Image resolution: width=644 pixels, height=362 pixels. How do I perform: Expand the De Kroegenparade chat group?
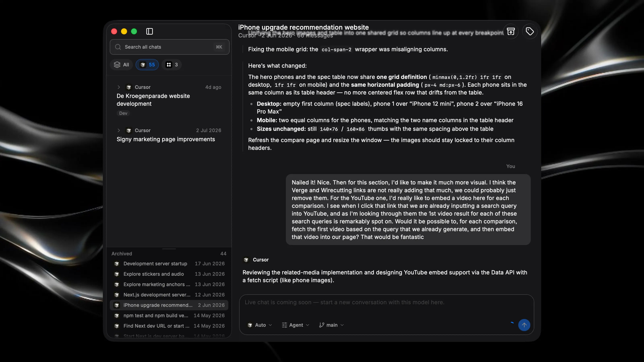coord(119,87)
